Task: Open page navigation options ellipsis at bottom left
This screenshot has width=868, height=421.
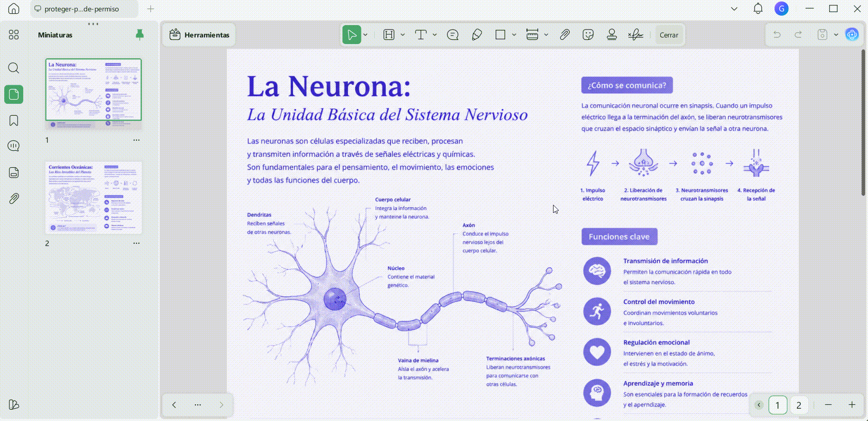Action: (198, 405)
